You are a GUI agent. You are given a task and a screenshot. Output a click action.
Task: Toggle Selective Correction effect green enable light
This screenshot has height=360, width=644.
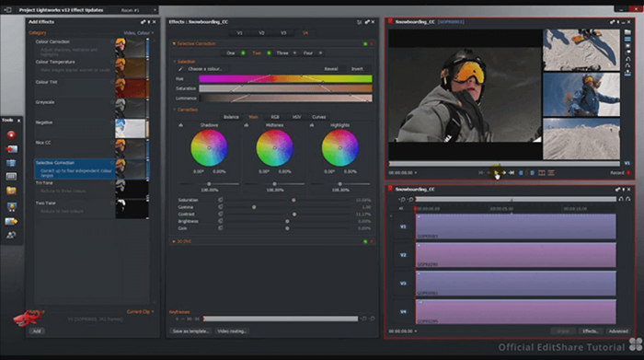tap(365, 43)
